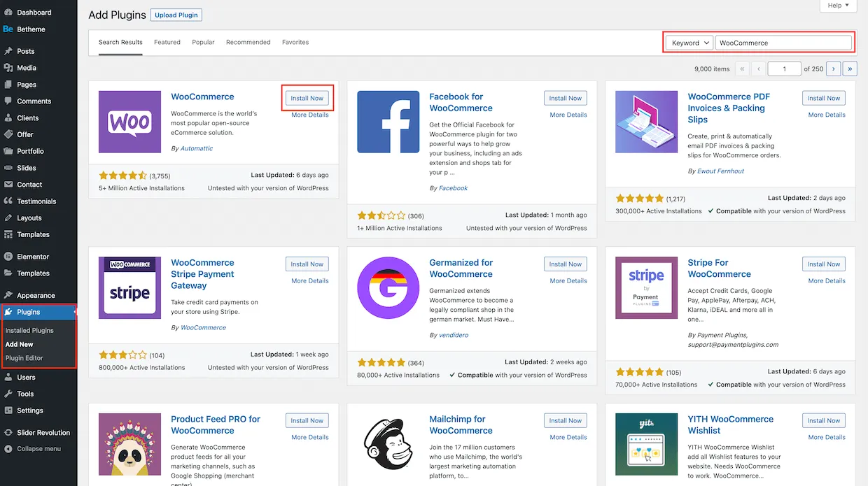Install Germanized for WooCommerce plugin
Image resolution: width=868 pixels, height=486 pixels.
click(566, 264)
